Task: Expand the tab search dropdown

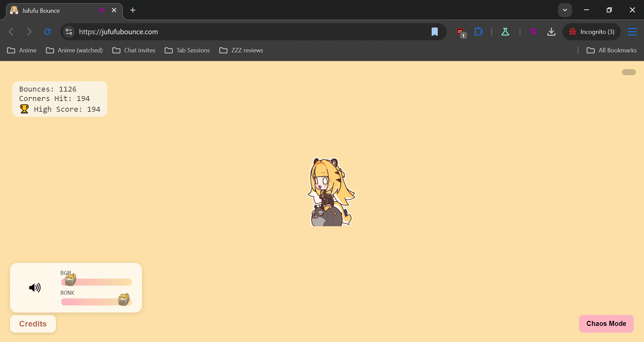Action: click(565, 10)
